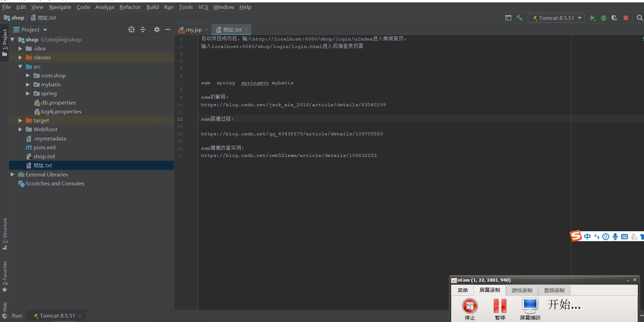This screenshot has width=644, height=322.
Task: Expand External Libraries node
Action: click(13, 174)
